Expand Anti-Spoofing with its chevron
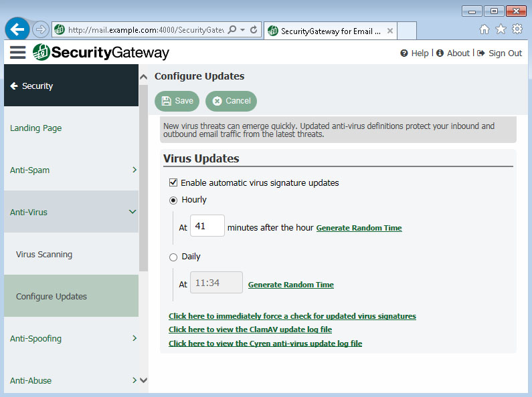The width and height of the screenshot is (532, 397). pos(135,338)
